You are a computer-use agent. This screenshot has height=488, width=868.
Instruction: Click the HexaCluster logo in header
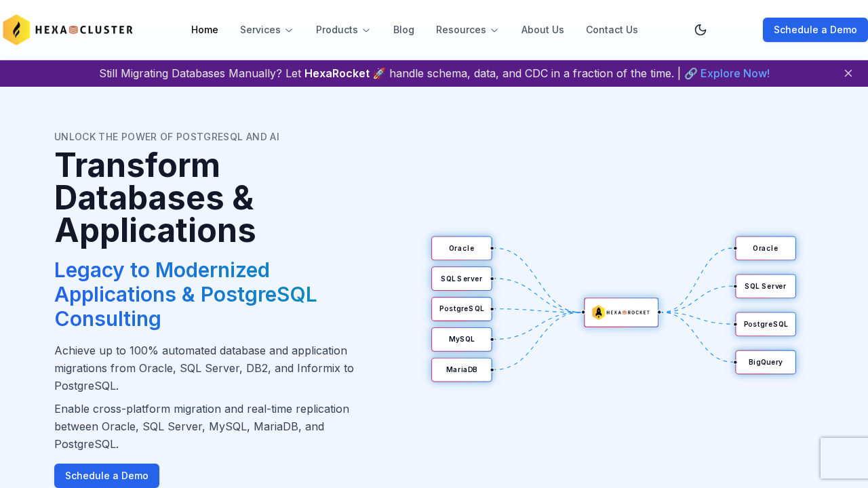coord(68,30)
